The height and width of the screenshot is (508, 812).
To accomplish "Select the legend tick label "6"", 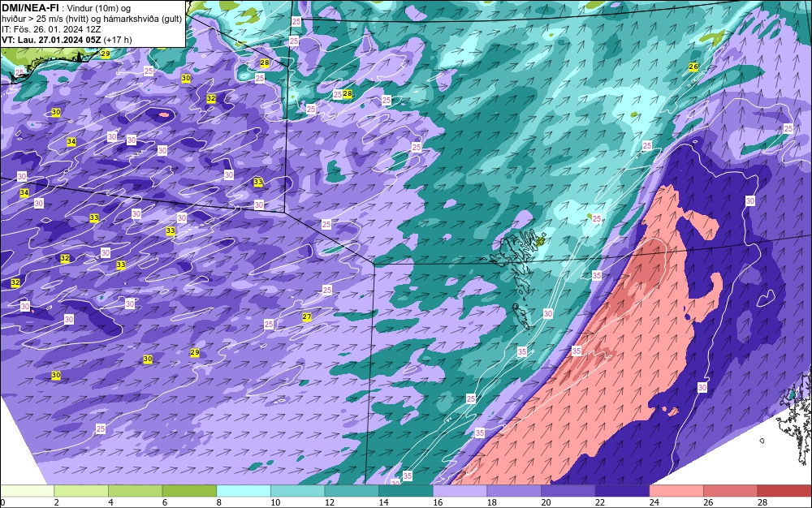I will [165, 502].
